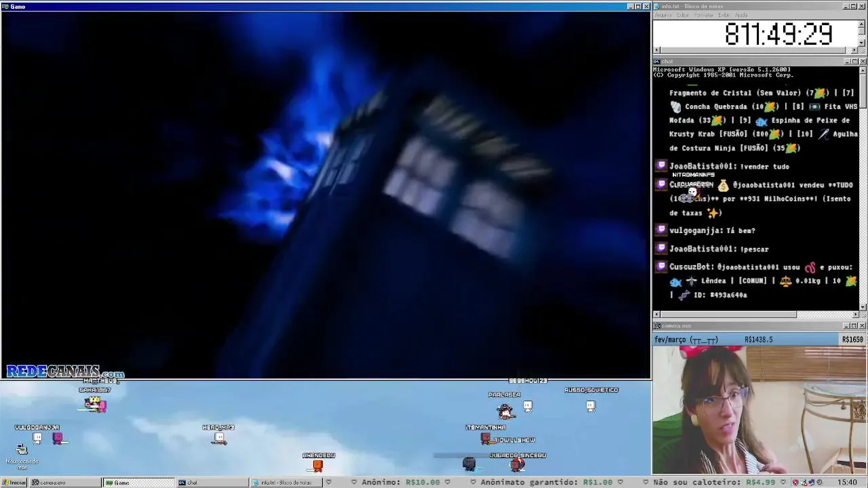Click the chat console title icon
This screenshot has width=868, height=488.
click(657, 62)
